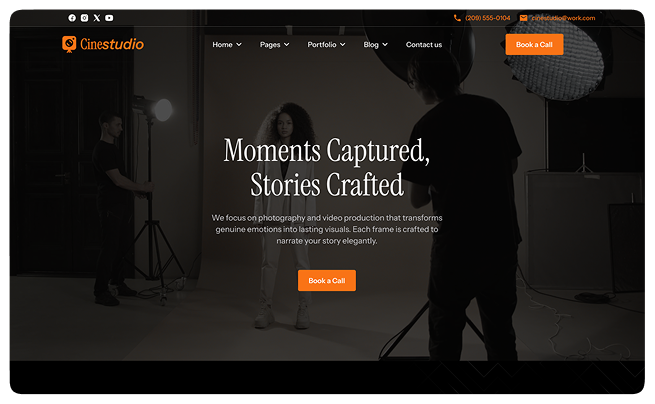This screenshot has width=655, height=404.
Task: Expand the Blog dropdown chevron
Action: [385, 45]
